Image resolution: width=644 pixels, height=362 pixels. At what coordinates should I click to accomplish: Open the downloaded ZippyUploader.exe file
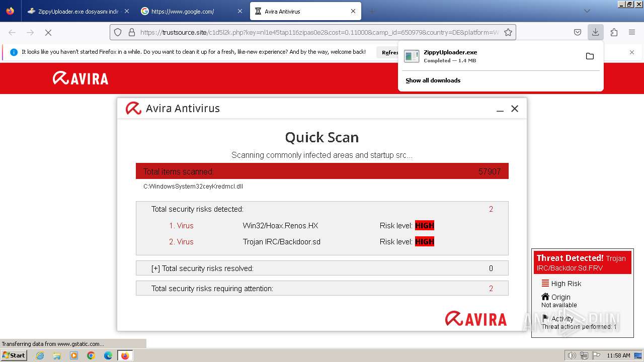coord(489,56)
